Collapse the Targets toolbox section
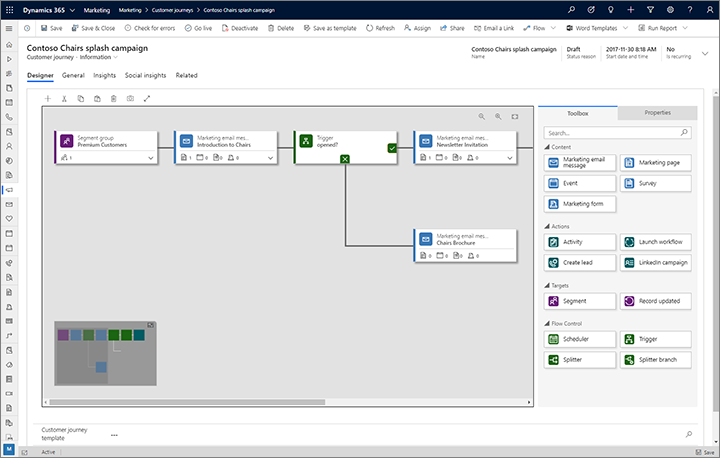 [x=547, y=286]
